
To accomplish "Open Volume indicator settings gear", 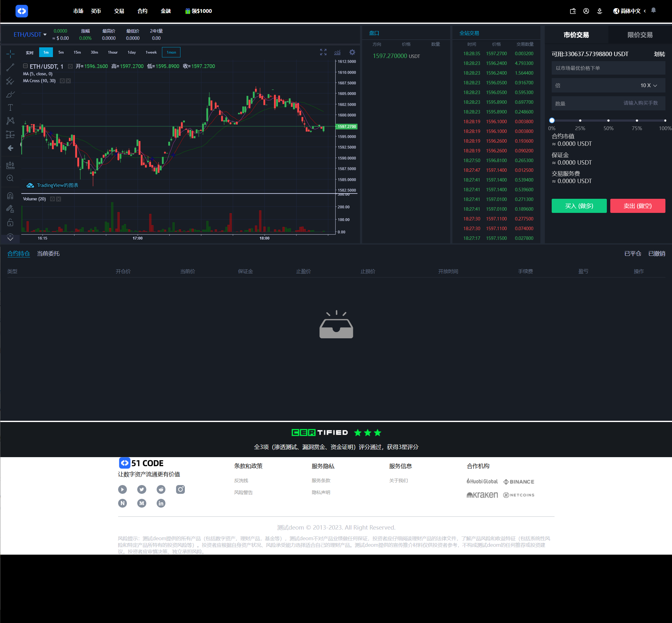I will coord(53,199).
